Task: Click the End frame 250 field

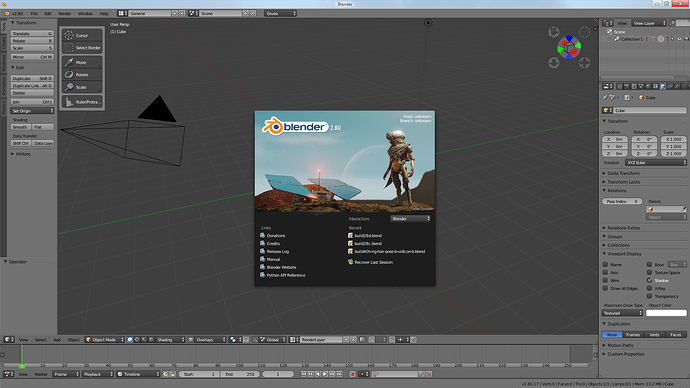Action: pyautogui.click(x=240, y=374)
